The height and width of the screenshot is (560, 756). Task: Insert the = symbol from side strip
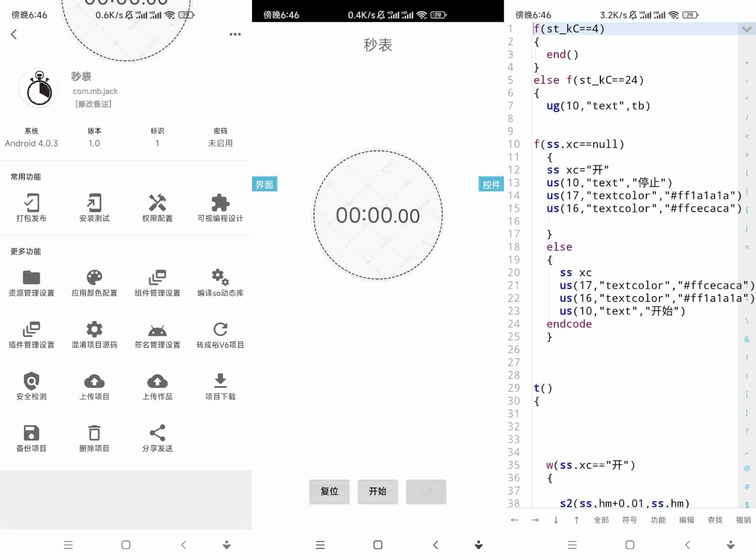tap(747, 247)
